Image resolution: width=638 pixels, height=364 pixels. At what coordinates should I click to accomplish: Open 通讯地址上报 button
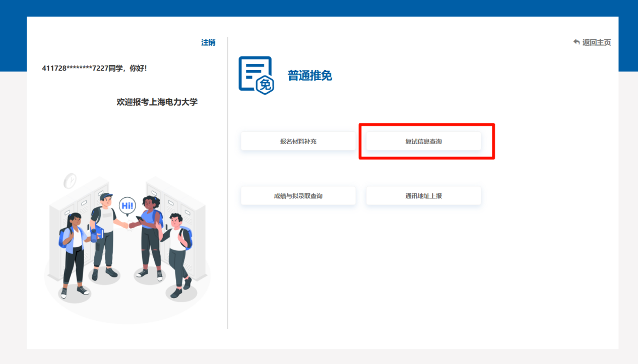point(423,196)
